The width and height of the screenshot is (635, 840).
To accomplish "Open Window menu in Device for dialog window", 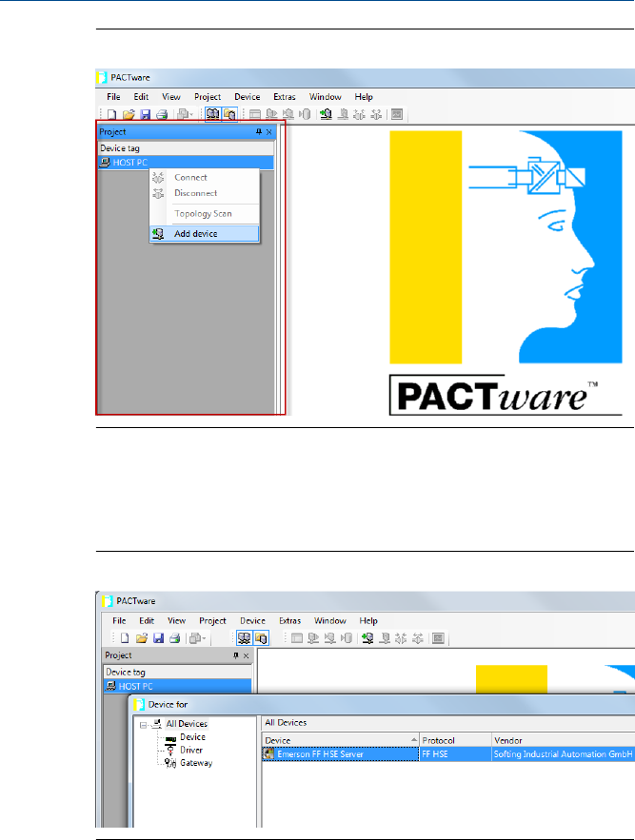I will pyautogui.click(x=329, y=621).
